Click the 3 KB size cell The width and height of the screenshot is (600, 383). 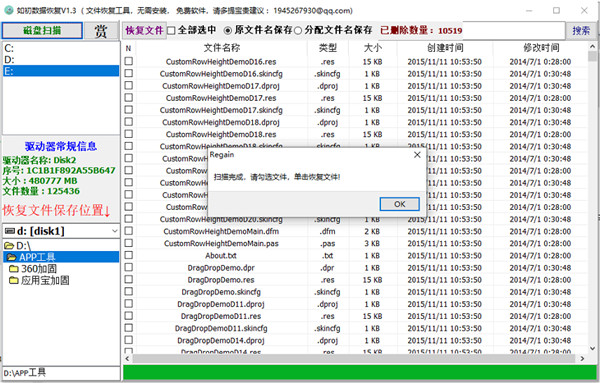[372, 243]
